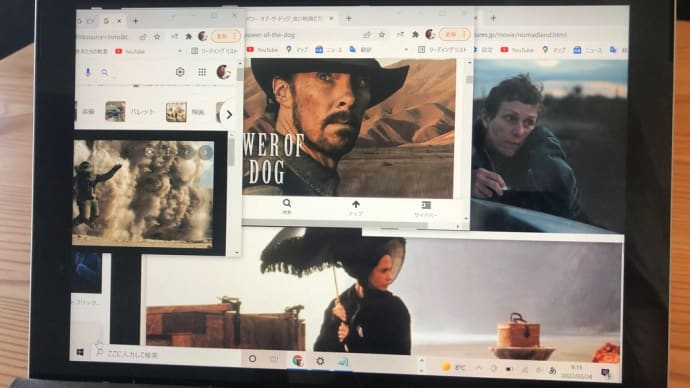This screenshot has height=388, width=690.
Task: Click the update button in middle Chrome window
Action: tap(455, 34)
